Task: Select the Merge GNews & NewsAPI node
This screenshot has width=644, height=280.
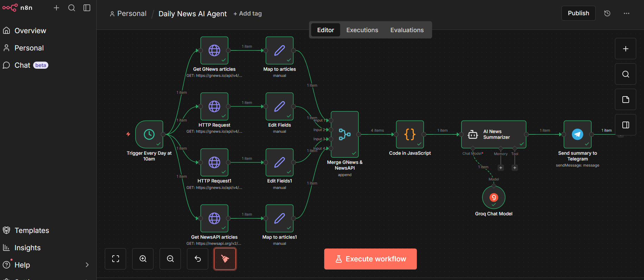Action: pyautogui.click(x=344, y=134)
